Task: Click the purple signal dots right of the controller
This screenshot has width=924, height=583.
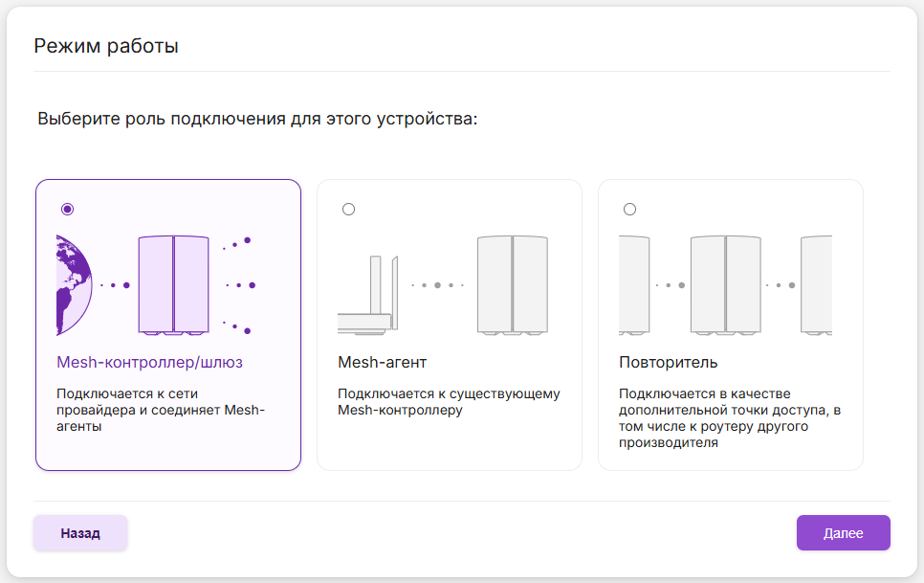Action: pyautogui.click(x=239, y=284)
